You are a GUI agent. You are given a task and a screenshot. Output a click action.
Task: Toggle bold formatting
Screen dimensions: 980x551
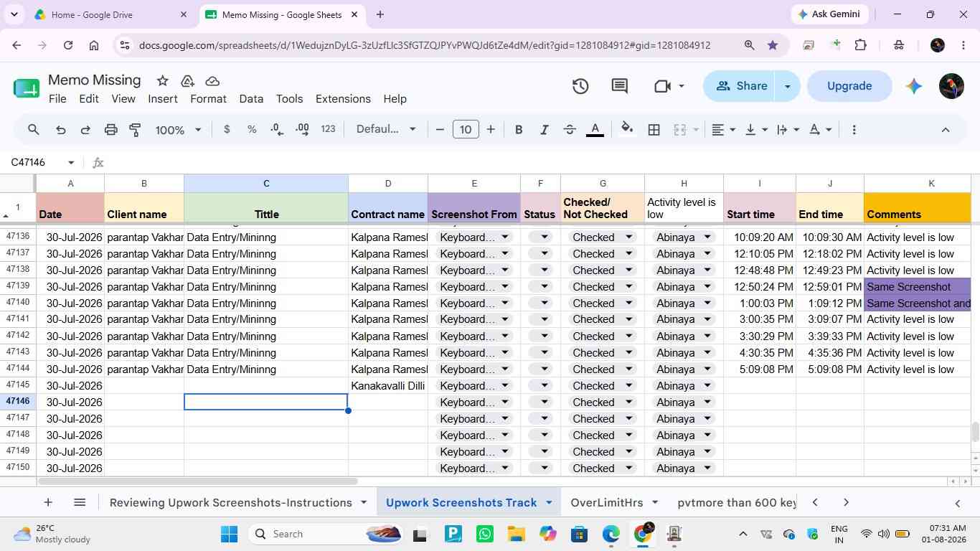518,130
